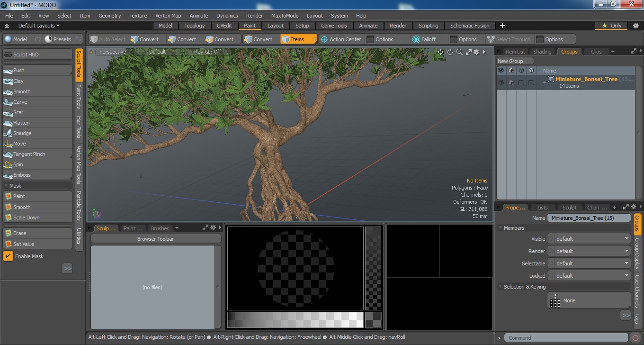Click the mask Erase tool
The width and height of the screenshot is (644, 345).
37,233
